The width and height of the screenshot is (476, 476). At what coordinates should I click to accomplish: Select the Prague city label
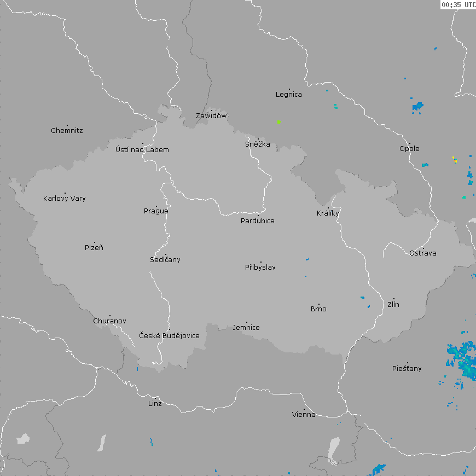click(x=156, y=211)
